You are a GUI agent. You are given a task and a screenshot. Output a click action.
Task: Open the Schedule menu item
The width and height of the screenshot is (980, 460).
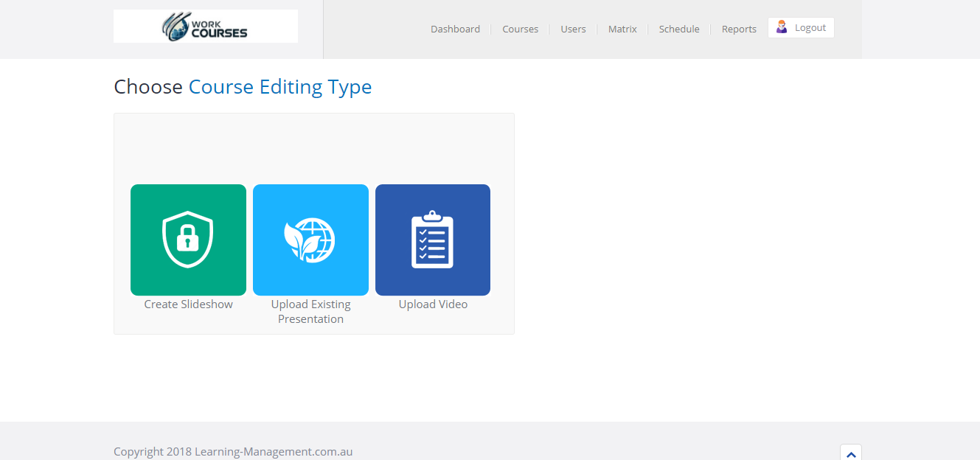[x=679, y=29]
